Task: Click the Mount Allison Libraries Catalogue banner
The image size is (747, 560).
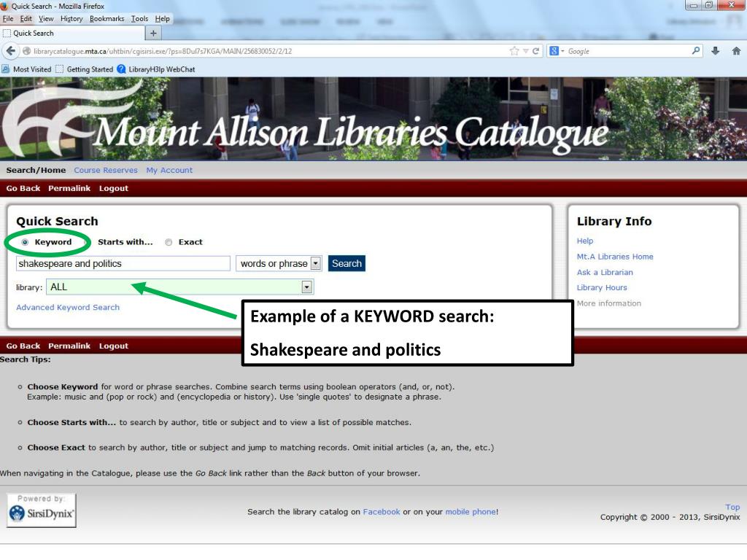Action: [373, 119]
